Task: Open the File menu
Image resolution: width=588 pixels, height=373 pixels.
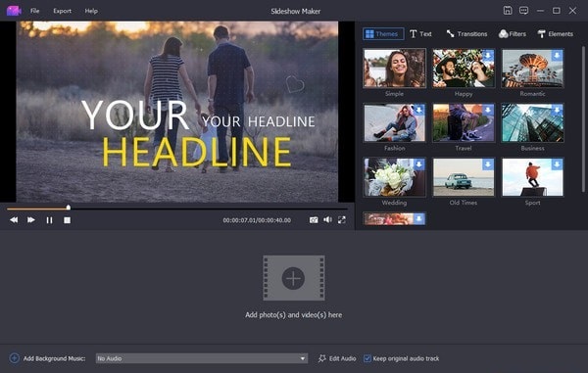Action: coord(35,11)
